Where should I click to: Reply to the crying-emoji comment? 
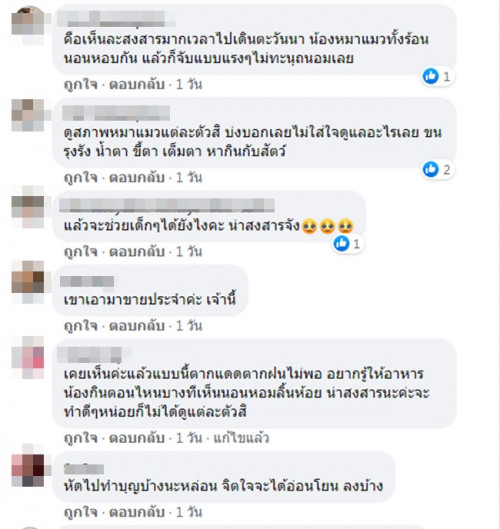click(137, 252)
